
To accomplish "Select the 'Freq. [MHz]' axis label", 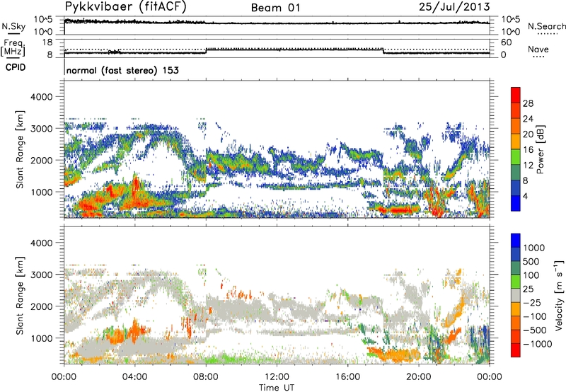I will tap(13, 47).
